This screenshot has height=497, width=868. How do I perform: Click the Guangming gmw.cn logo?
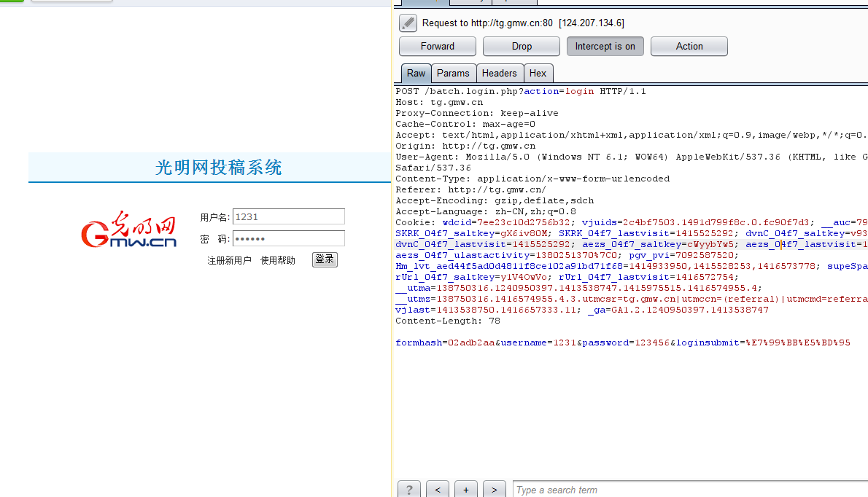click(x=129, y=229)
